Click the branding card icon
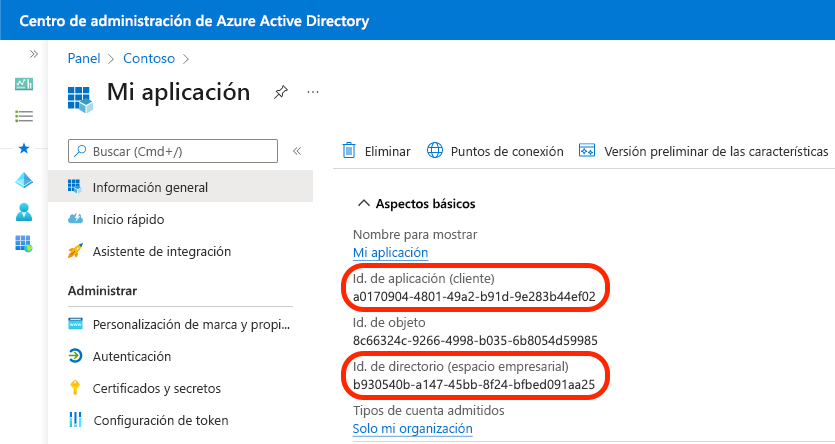This screenshot has width=835, height=444. tap(76, 324)
